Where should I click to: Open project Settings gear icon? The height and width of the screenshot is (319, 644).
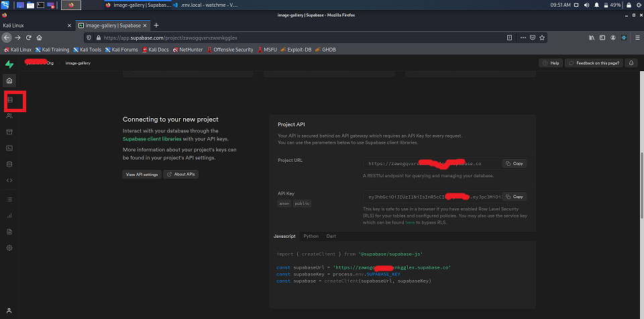click(9, 247)
